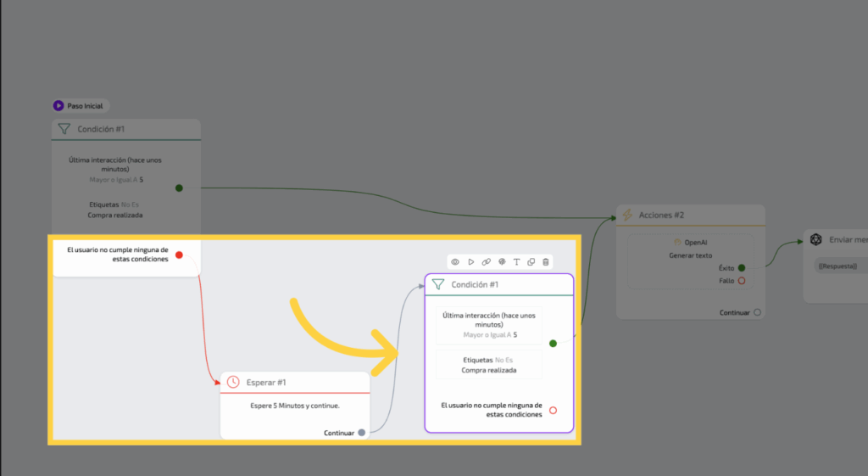Click the Éxito green connector in Acciones #2
Screen dimensions: 868x476
[x=742, y=268]
